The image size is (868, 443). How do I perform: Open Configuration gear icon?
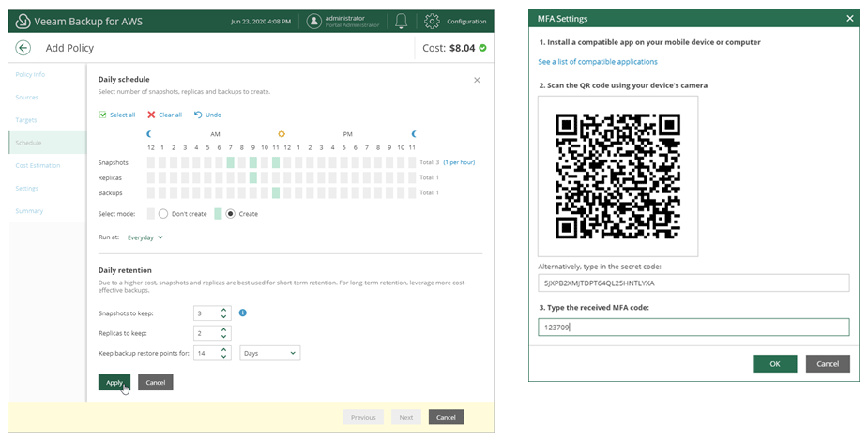[x=432, y=22]
